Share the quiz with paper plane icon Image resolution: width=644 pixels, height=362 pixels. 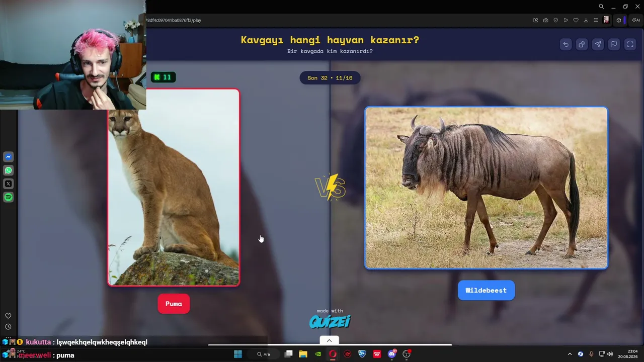pyautogui.click(x=598, y=44)
